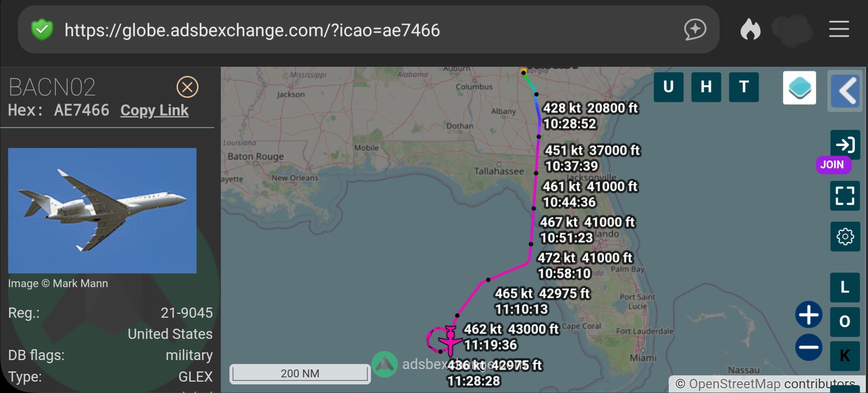Close the BACN02 aircraft info panel
868x393 pixels.
click(187, 87)
